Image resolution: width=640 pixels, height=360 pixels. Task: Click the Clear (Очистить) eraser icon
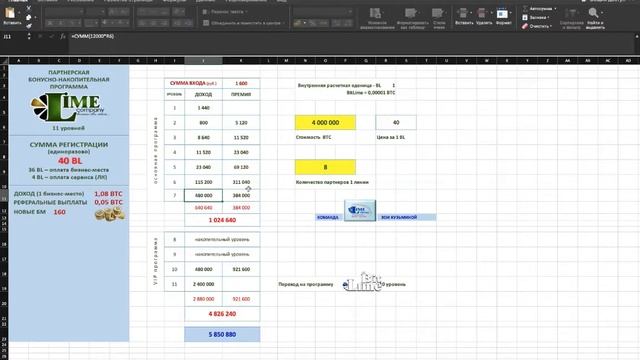pos(525,26)
